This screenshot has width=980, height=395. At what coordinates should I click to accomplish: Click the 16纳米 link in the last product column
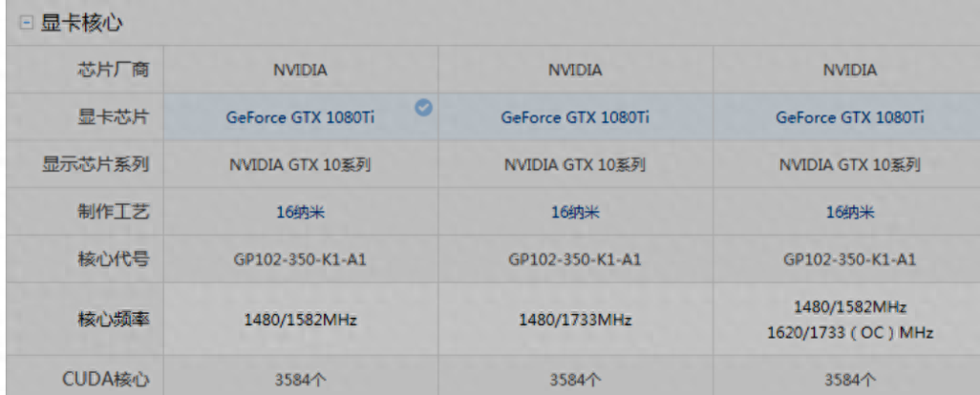tap(849, 212)
